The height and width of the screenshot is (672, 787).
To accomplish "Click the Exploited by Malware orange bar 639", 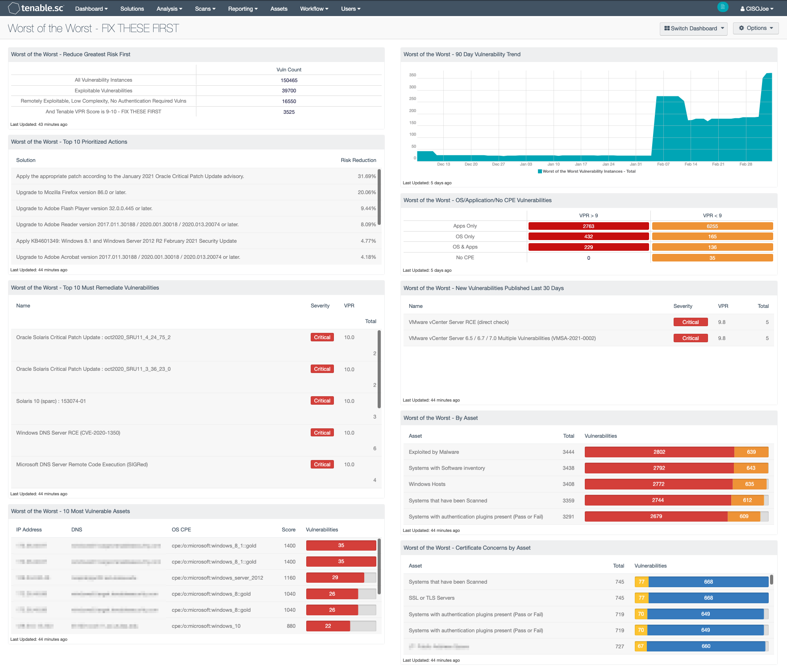I will [x=751, y=452].
